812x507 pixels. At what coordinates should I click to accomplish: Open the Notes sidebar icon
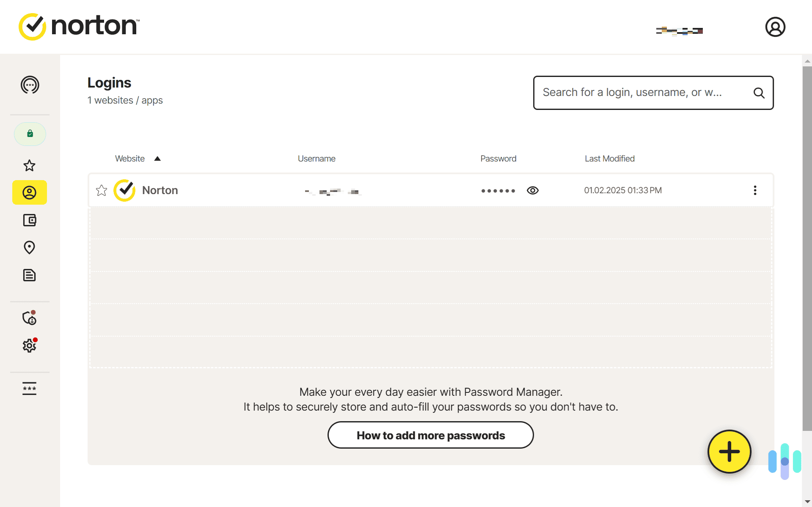point(29,275)
